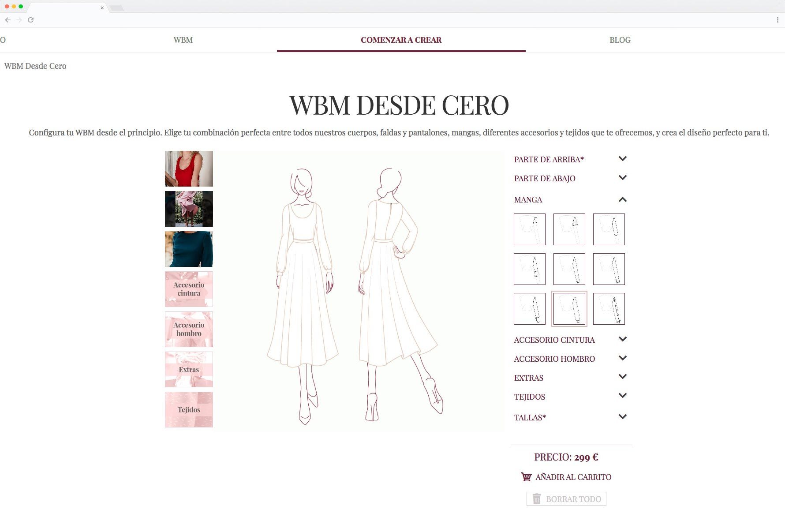
Task: Expand Accesorio Cintura chevron
Action: (623, 339)
